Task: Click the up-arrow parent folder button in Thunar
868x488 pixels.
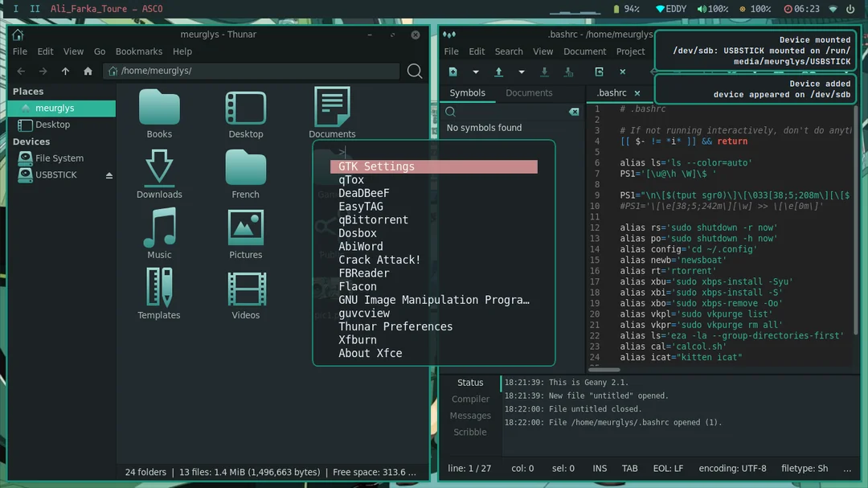Action: (x=66, y=71)
